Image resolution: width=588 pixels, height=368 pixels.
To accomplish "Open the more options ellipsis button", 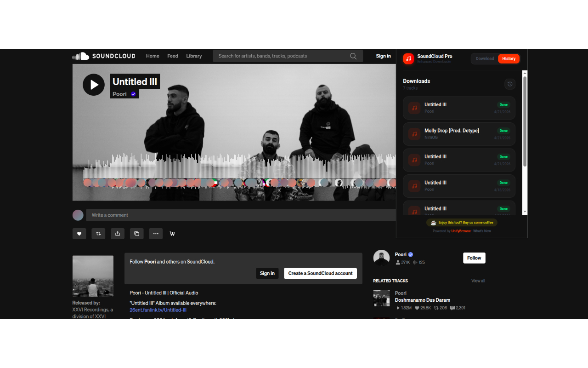I will pyautogui.click(x=156, y=234).
